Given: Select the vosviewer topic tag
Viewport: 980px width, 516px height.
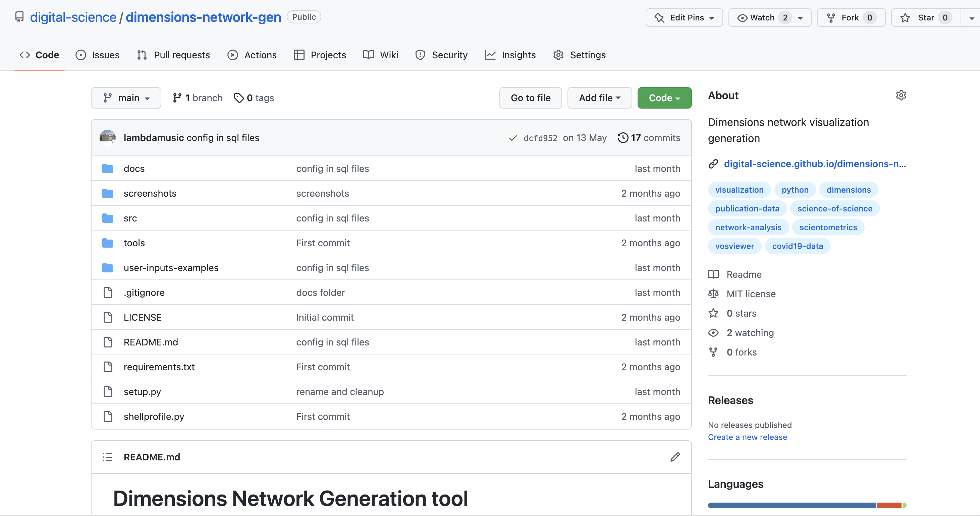Looking at the screenshot, I should click(x=734, y=246).
